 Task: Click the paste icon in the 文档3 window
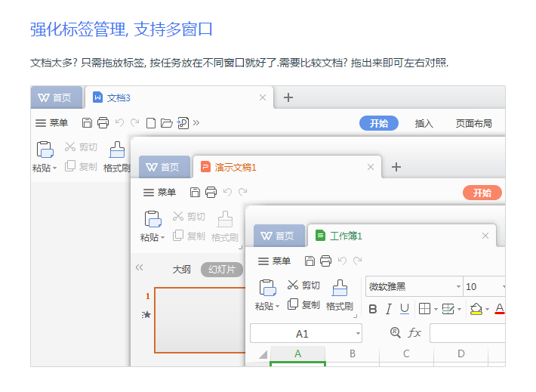[45, 150]
